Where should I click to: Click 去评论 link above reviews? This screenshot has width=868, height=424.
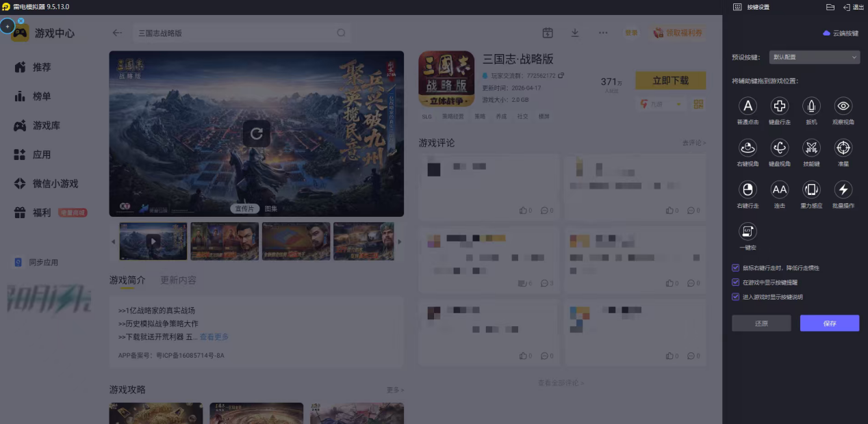coord(693,143)
